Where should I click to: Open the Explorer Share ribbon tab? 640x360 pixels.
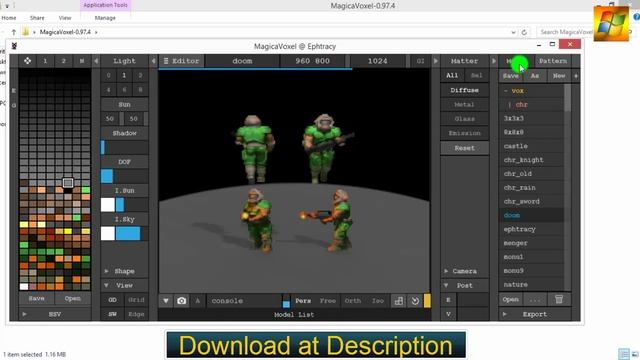point(37,18)
